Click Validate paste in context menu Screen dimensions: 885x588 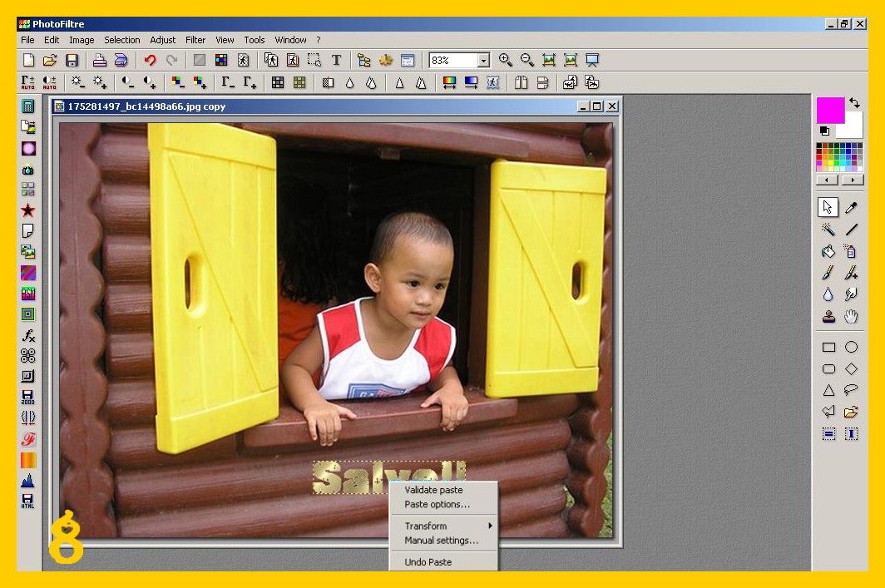tap(433, 490)
